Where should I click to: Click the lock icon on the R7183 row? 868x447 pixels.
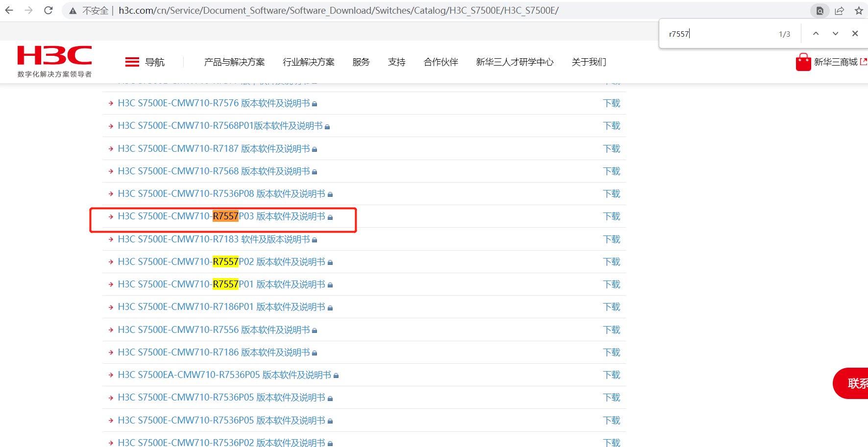(314, 240)
